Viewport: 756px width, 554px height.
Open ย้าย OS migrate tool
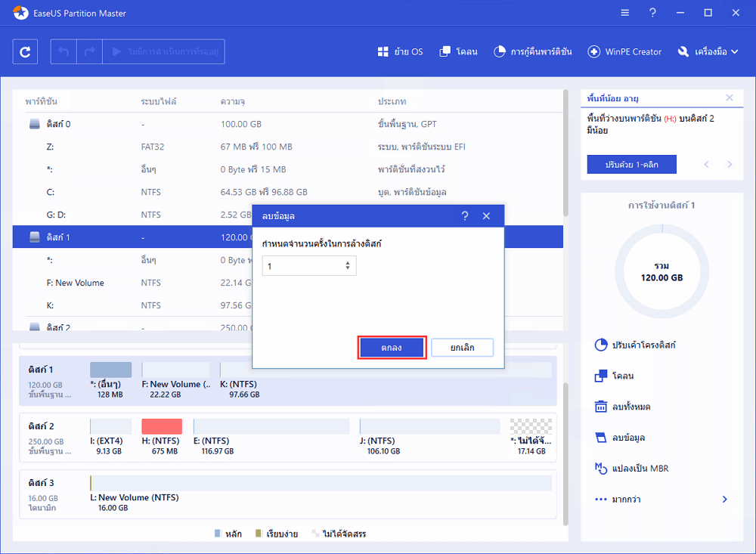point(400,51)
